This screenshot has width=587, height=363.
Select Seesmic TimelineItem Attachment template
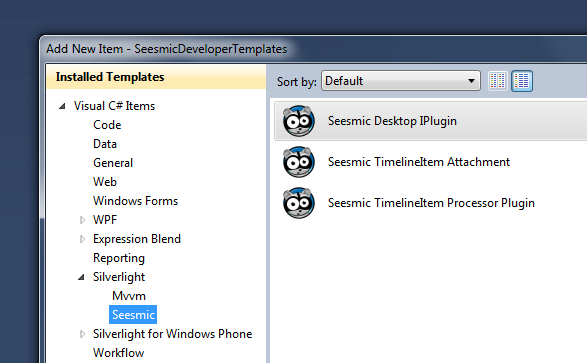tap(431, 162)
